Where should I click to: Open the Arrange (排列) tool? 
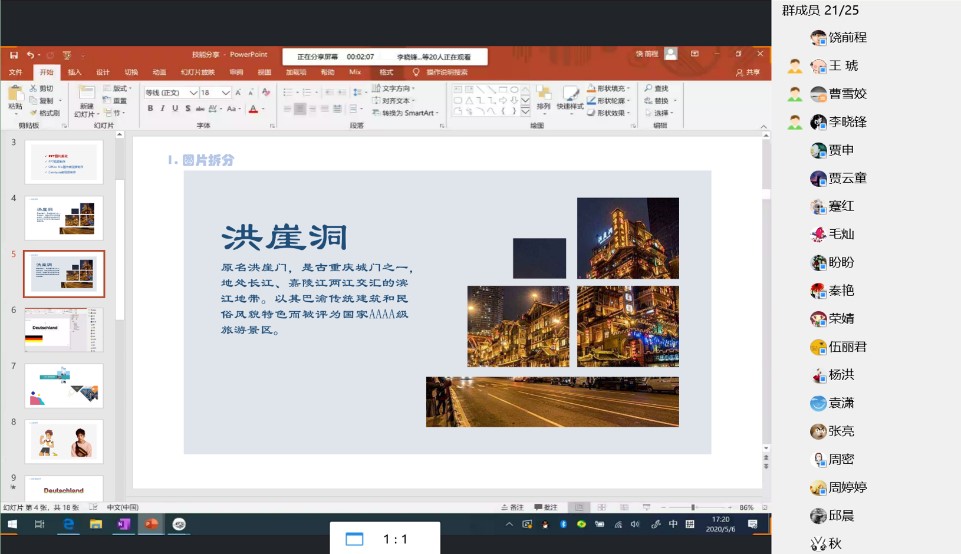point(543,95)
